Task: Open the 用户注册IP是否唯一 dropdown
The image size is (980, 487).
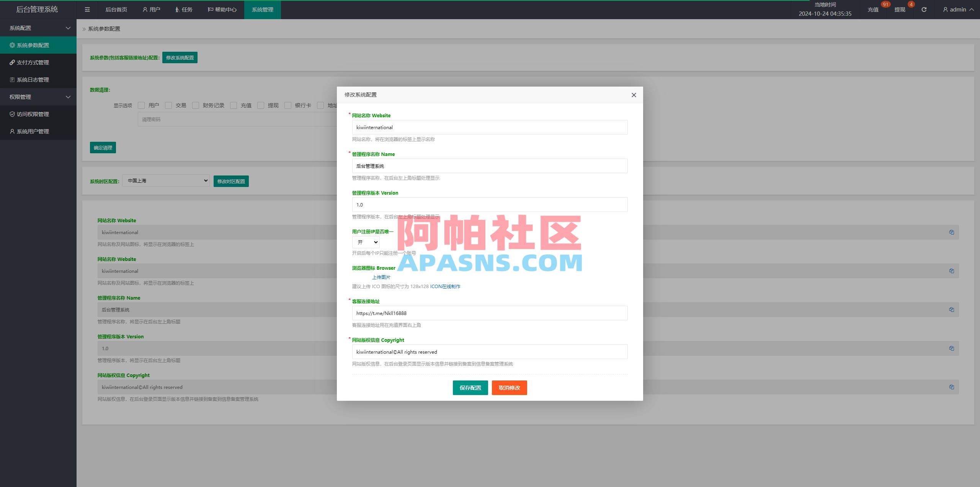Action: coord(366,242)
